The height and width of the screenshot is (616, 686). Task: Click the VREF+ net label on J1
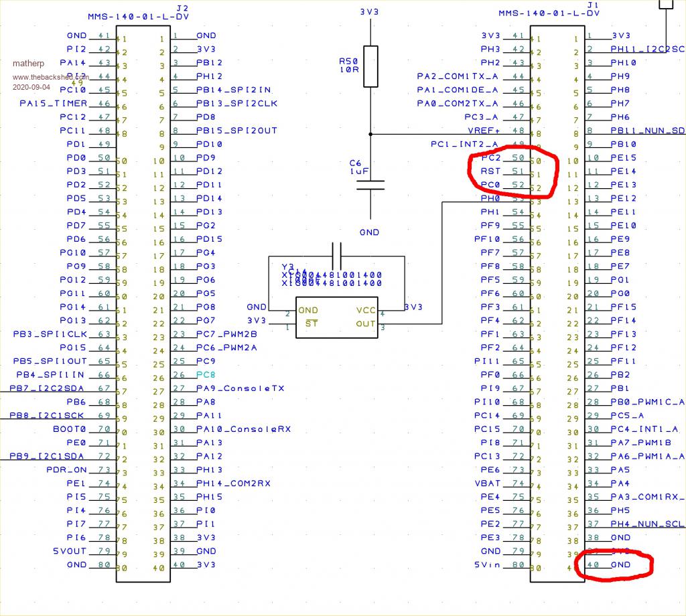click(484, 131)
